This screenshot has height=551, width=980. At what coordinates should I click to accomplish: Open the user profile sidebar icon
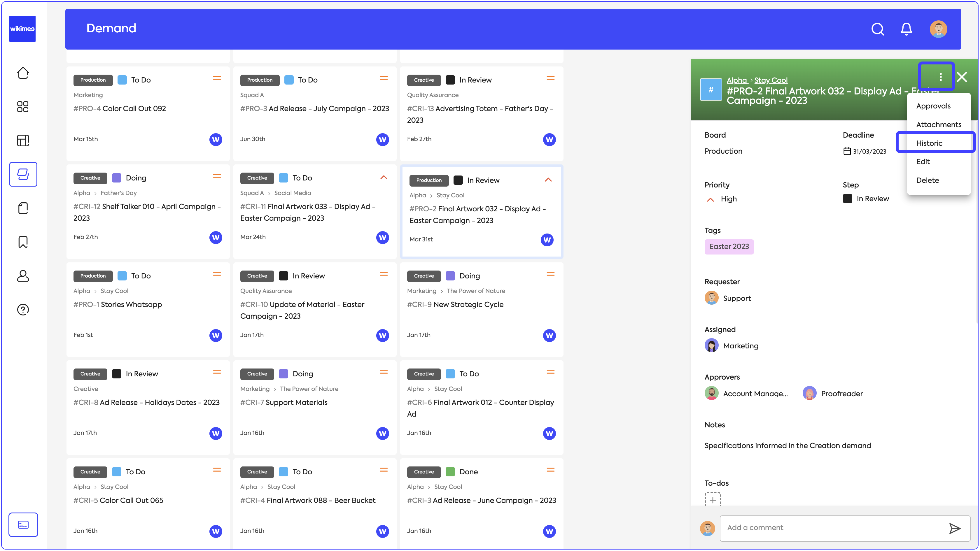pos(23,276)
